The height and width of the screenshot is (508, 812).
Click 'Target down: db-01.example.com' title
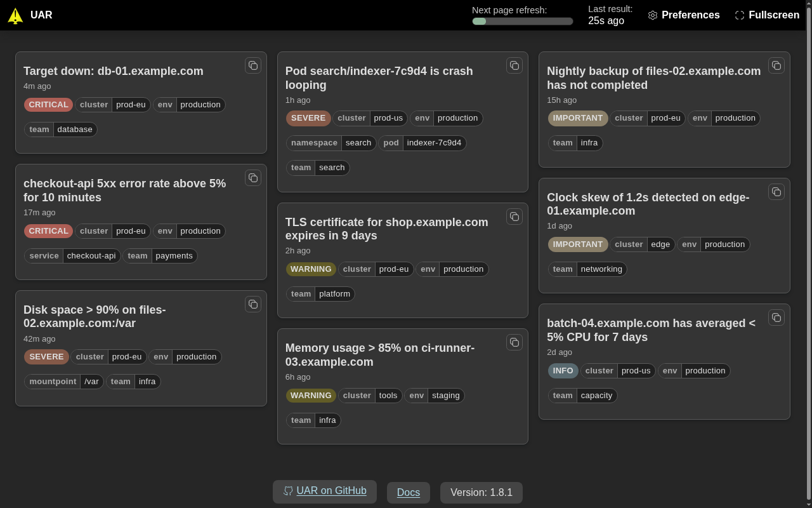pos(114,71)
